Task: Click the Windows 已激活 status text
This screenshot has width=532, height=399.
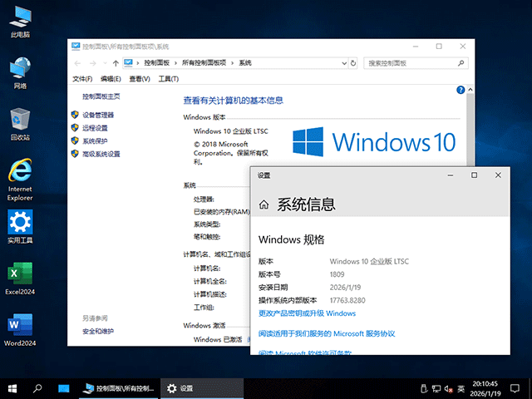Action: click(218, 339)
